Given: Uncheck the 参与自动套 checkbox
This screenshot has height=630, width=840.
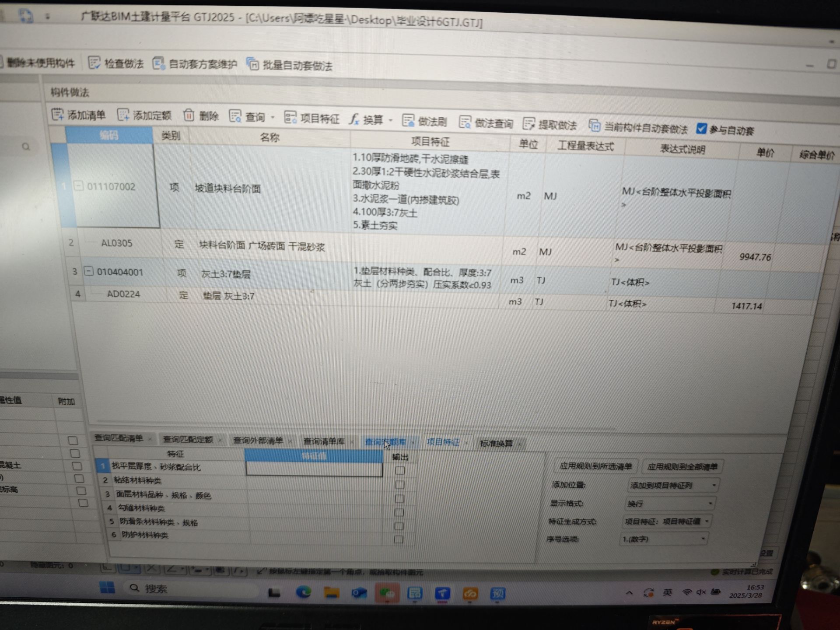Looking at the screenshot, I should [701, 129].
